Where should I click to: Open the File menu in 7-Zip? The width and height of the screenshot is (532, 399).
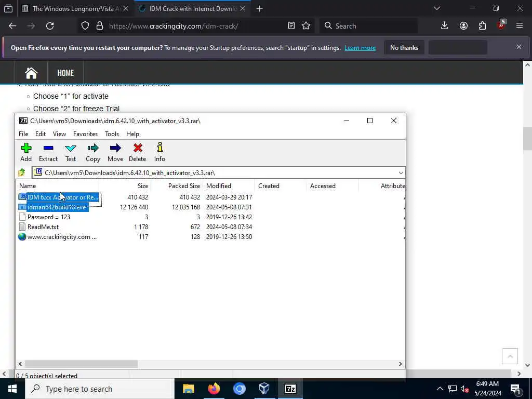point(23,134)
